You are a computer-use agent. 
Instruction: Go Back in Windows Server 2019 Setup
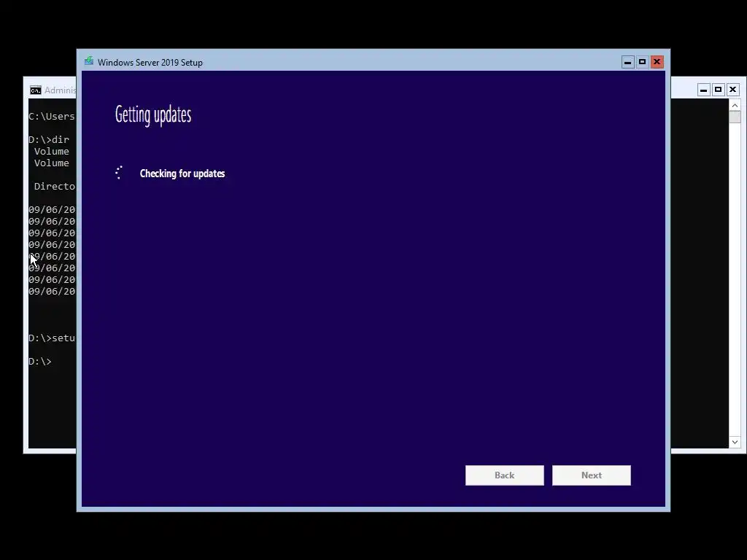pos(505,475)
